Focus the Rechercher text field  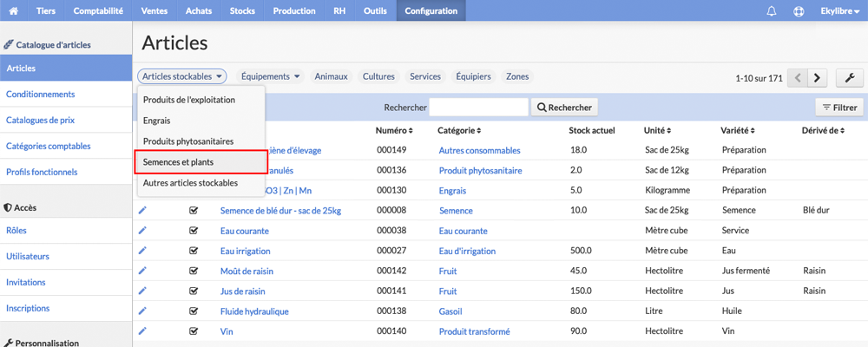tap(478, 108)
